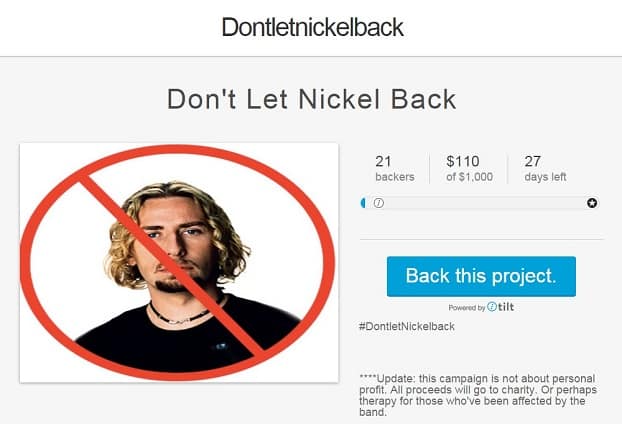Click the of $1,000 goal text

(469, 177)
